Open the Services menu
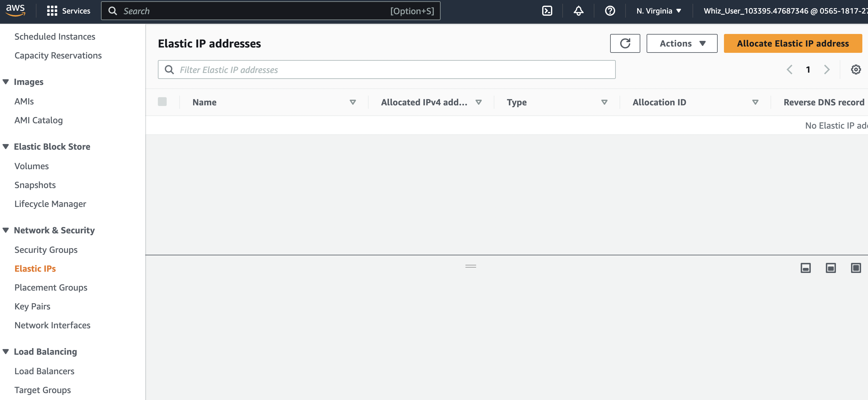 (x=69, y=11)
